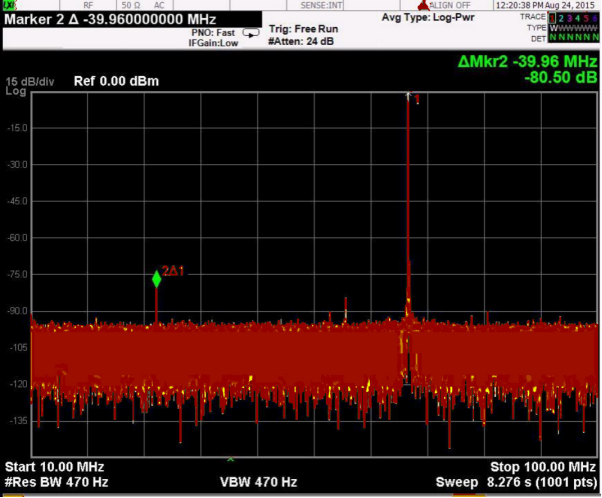Screen dimensions: 602x498
Task: Click marker 1 at the signal peak
Action: 408,97
